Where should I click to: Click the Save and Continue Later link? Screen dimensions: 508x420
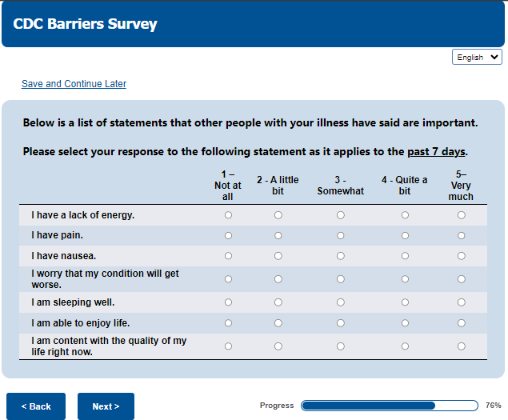[74, 84]
